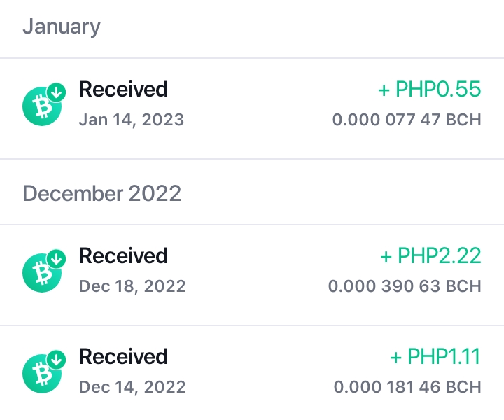The image size is (504, 420).
Task: Tap the Bitcoin Cash icon for Dec 18 transaction
Action: pos(42,273)
